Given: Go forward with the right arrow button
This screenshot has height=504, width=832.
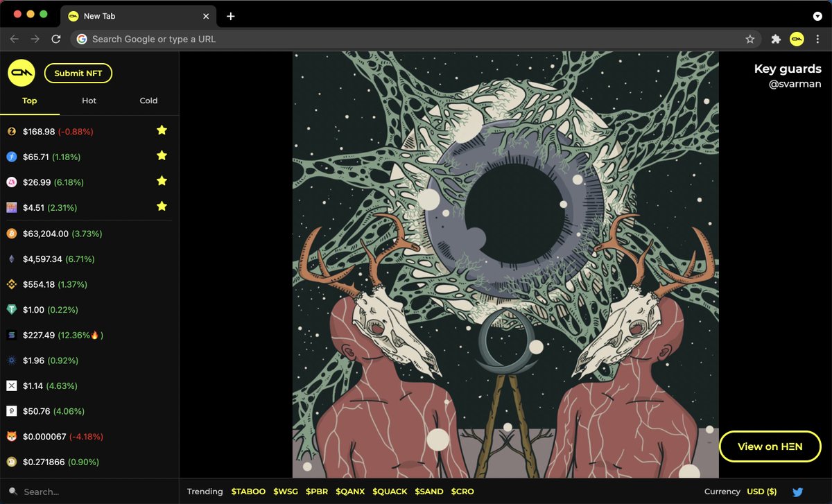Looking at the screenshot, I should [x=35, y=40].
